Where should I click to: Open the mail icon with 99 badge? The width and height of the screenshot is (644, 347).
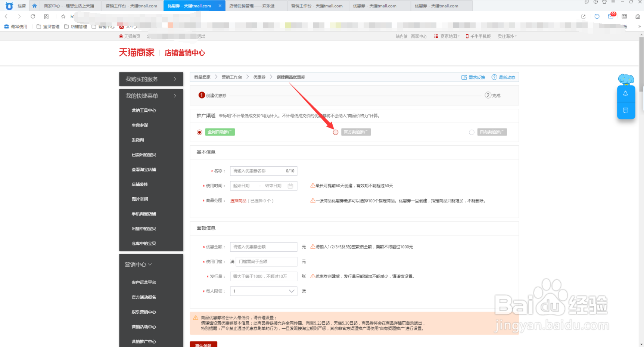click(611, 16)
